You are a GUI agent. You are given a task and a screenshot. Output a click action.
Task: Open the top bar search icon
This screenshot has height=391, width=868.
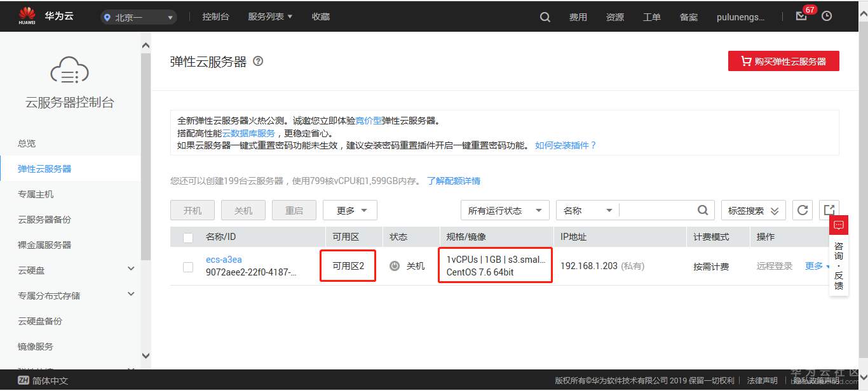545,17
